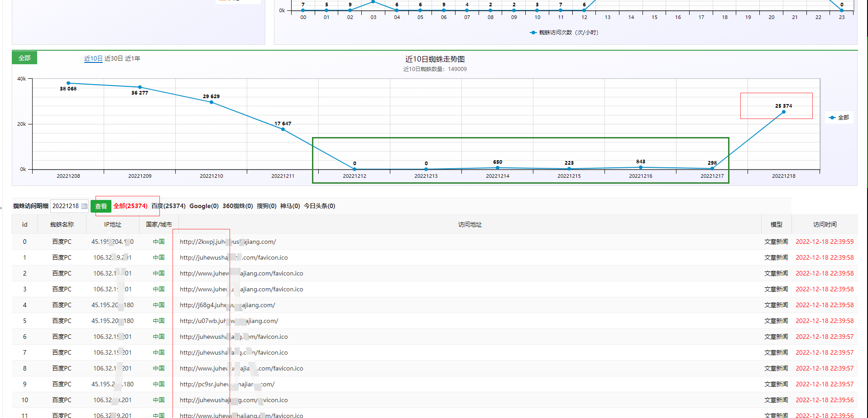Click the 访问地址 column header
Screen dimensions: 868x418
(x=470, y=224)
